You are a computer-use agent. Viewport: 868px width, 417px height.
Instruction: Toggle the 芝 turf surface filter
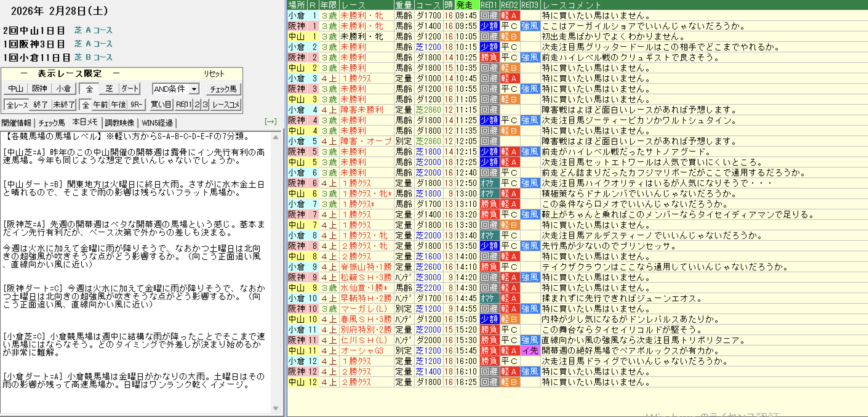point(109,89)
